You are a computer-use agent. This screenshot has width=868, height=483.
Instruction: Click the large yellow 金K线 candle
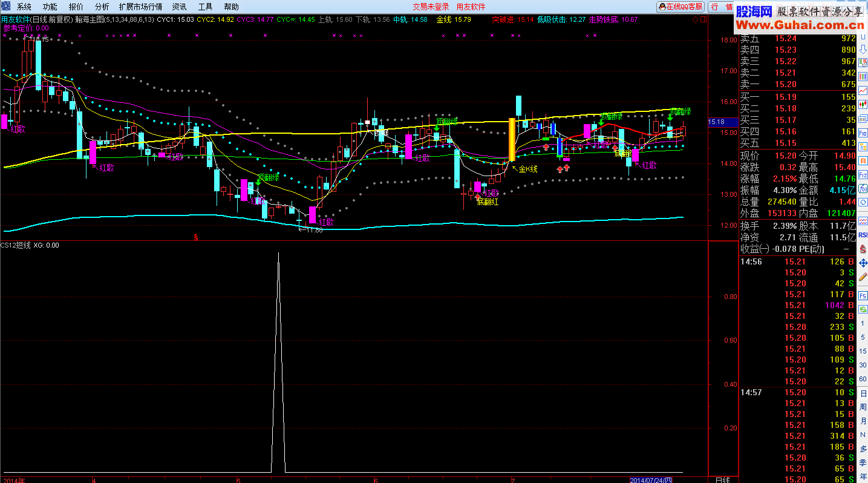point(512,139)
